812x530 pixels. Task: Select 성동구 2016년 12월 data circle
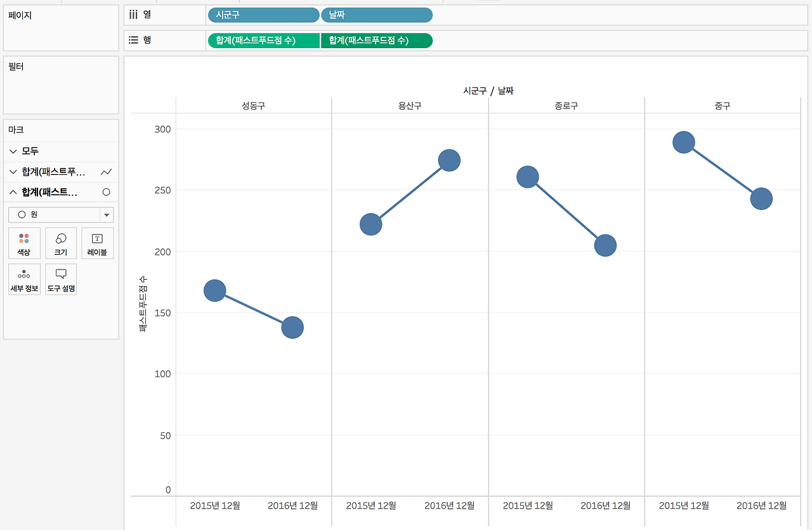pos(292,328)
